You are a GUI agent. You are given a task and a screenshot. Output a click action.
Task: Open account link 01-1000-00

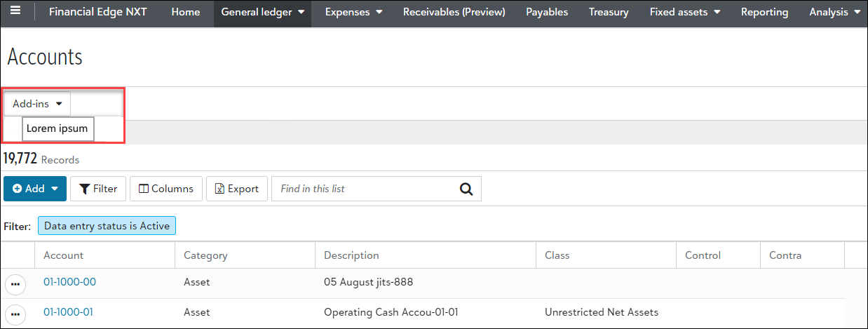click(69, 282)
